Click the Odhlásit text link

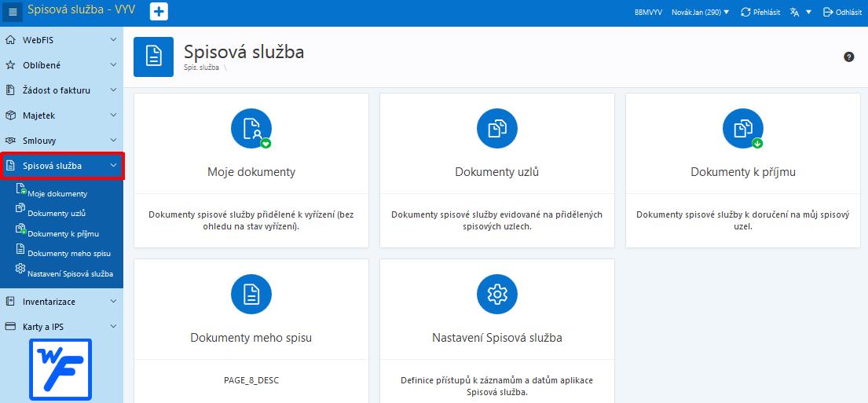tap(848, 13)
